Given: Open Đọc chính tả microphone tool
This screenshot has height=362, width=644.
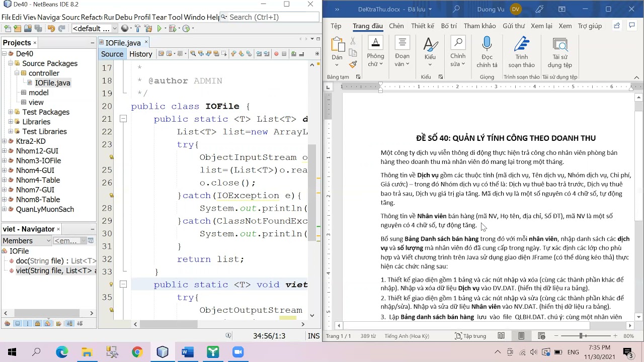Looking at the screenshot, I should click(487, 52).
